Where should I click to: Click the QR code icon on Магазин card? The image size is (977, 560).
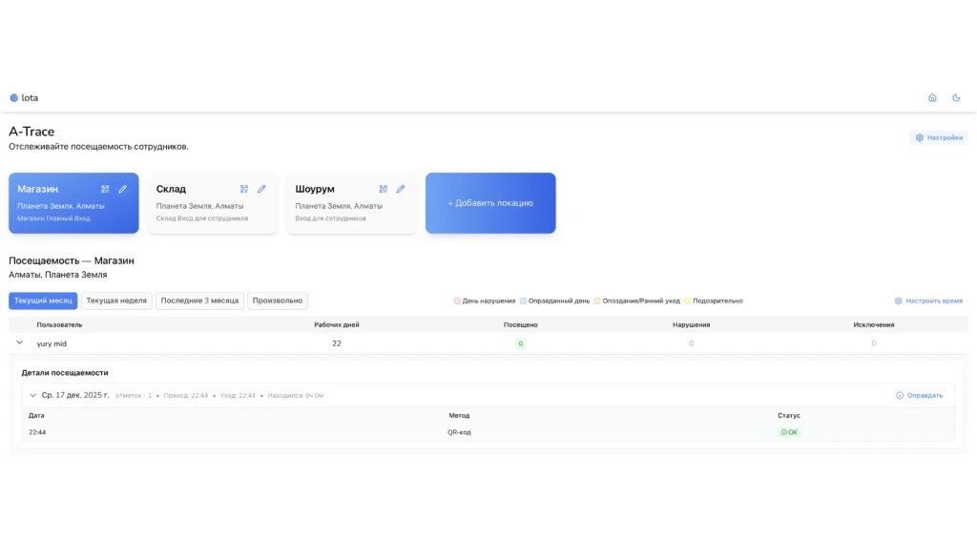[x=105, y=189]
